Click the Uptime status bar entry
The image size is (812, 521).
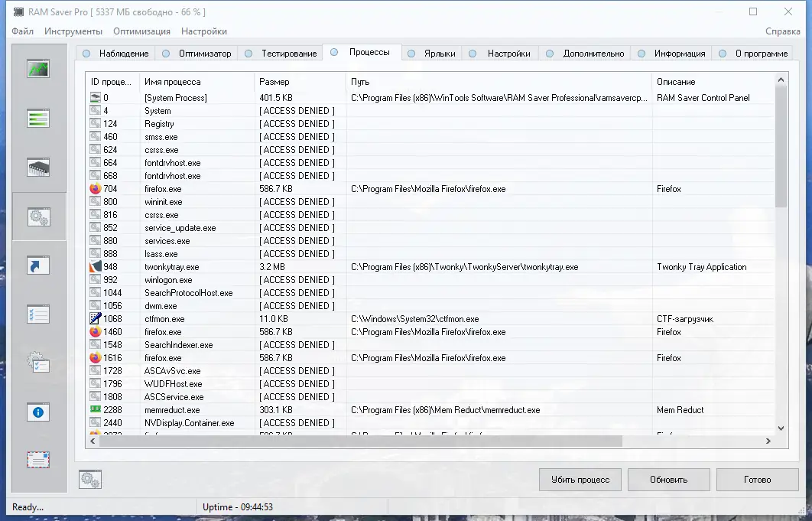click(x=238, y=507)
